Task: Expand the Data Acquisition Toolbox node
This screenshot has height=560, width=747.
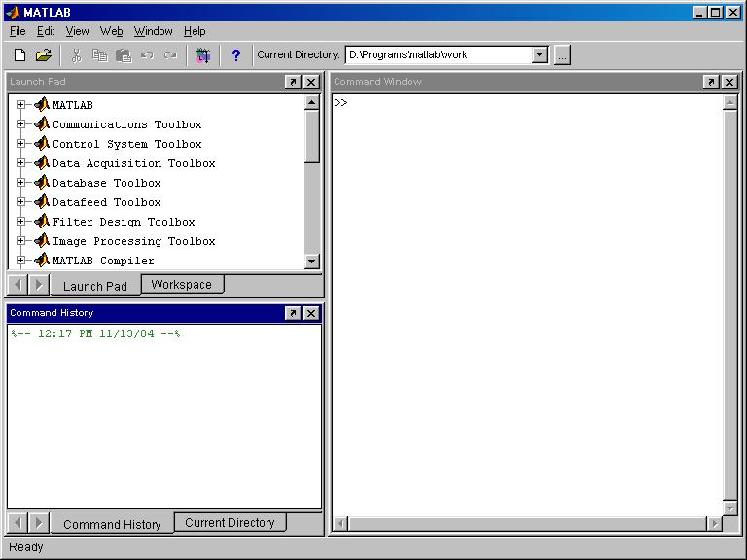Action: (x=20, y=163)
